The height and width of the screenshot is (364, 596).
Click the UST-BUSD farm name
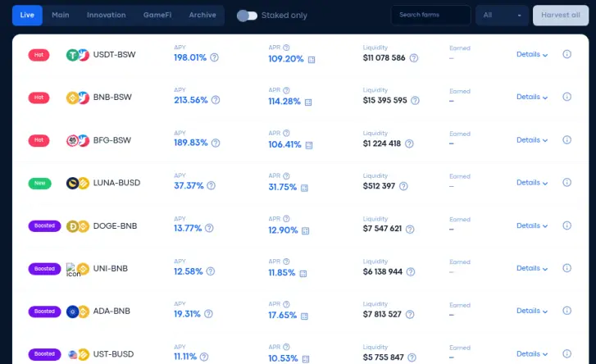(113, 354)
